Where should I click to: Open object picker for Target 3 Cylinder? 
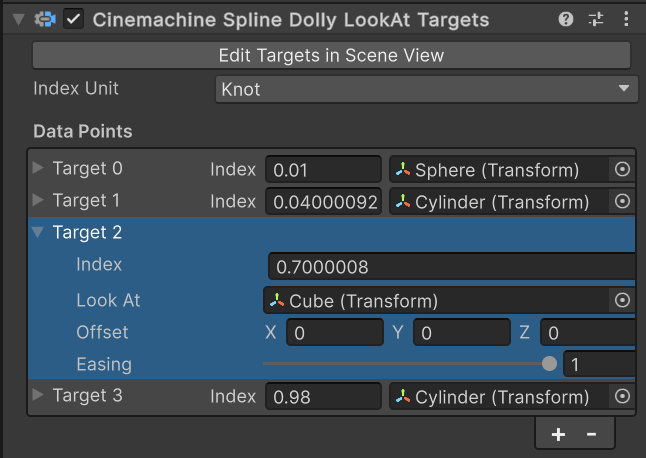coord(622,396)
